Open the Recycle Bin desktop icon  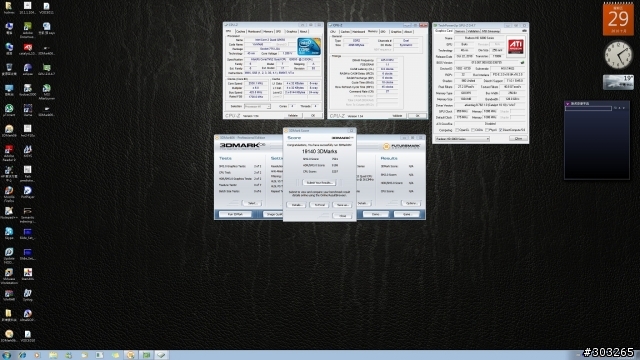point(9,69)
